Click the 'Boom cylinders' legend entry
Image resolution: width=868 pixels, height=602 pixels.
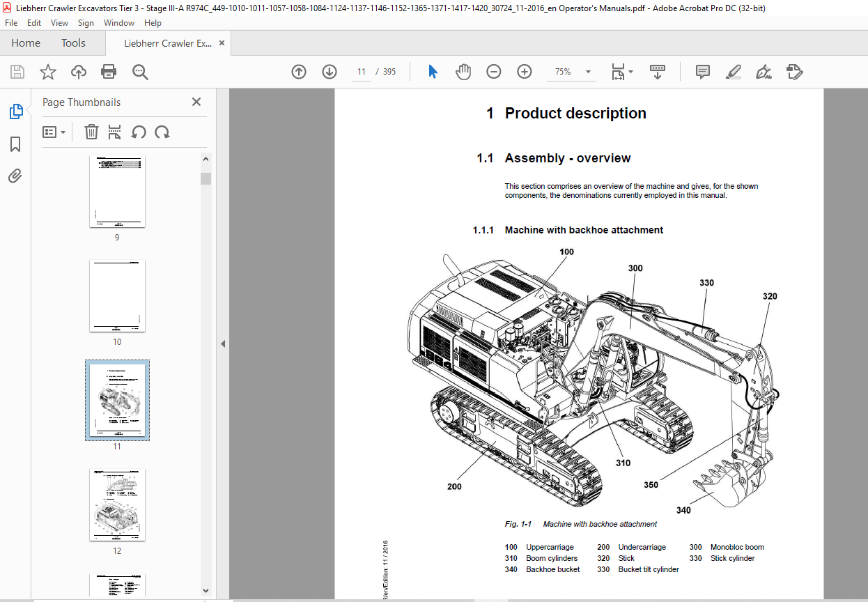click(552, 558)
